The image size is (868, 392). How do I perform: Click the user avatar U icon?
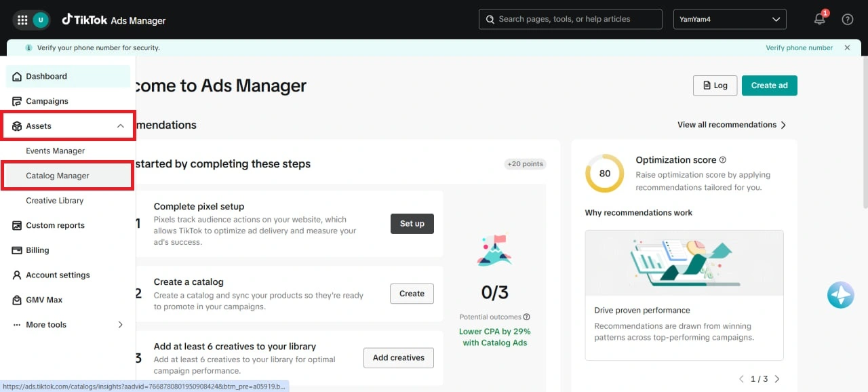click(41, 20)
